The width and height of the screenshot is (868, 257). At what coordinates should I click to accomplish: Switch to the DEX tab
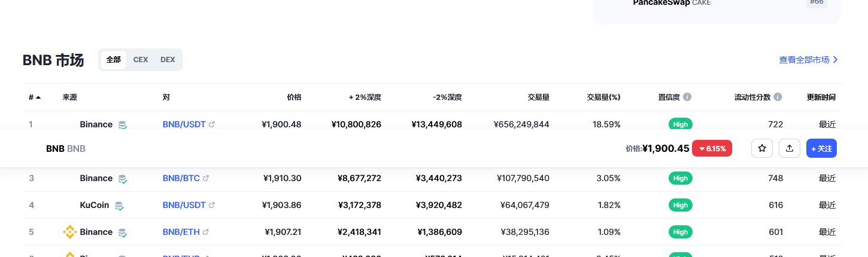168,60
